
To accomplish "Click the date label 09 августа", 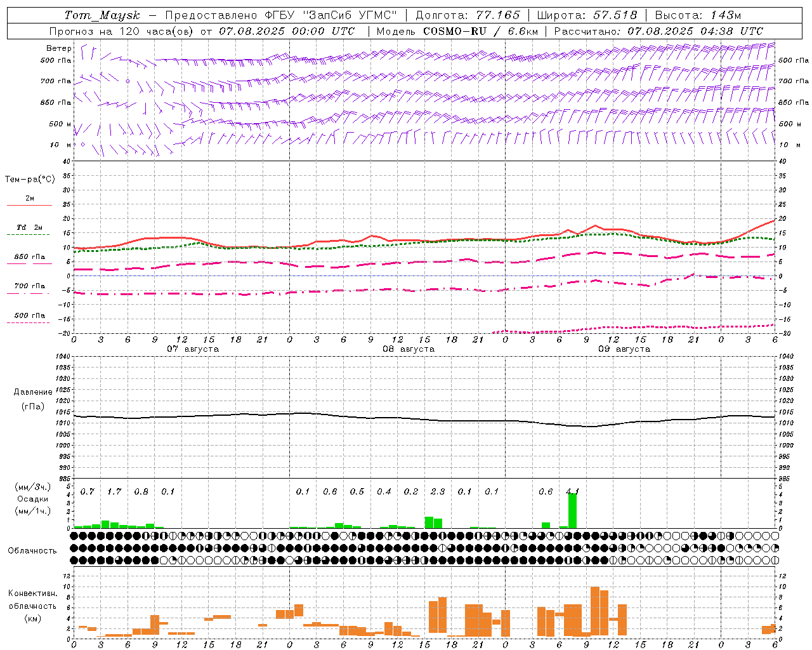I will pyautogui.click(x=624, y=349).
